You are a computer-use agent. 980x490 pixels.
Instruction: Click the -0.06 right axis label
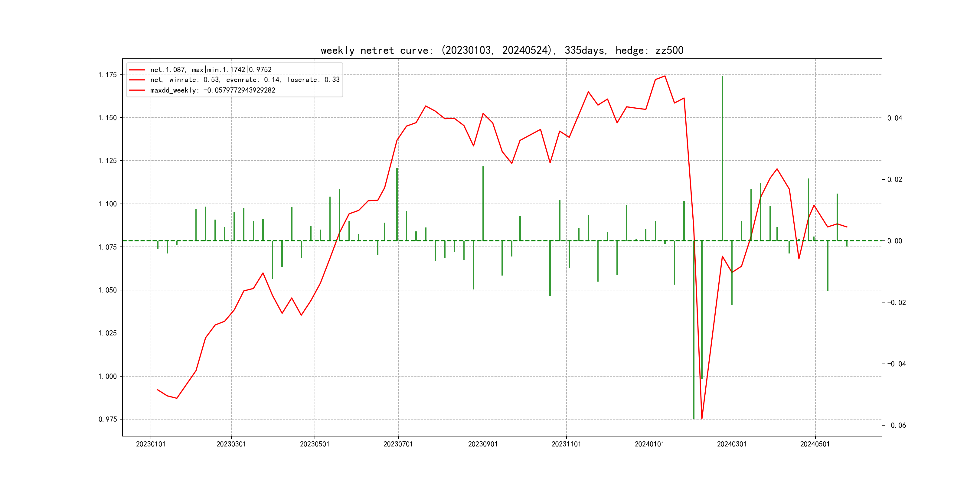896,425
